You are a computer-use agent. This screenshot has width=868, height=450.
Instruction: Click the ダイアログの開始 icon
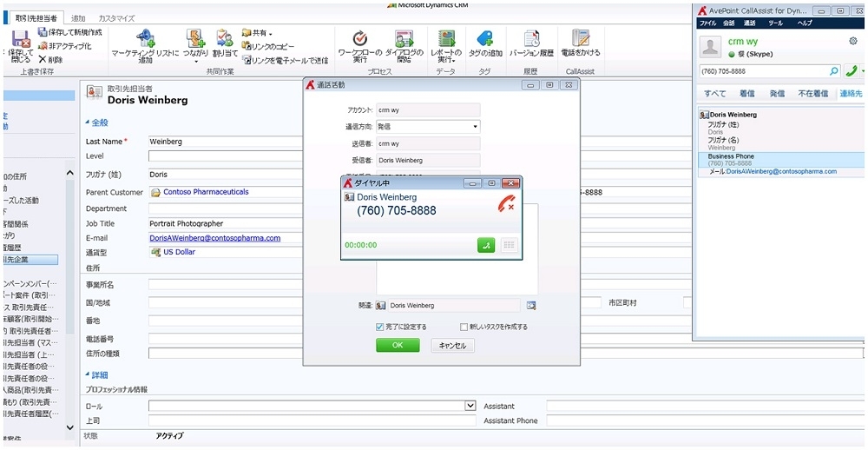(404, 38)
